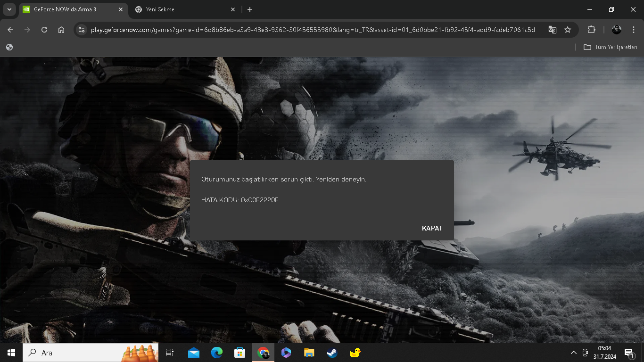644x362 pixels.
Task: Click the KAPAT button in the error dialog
Action: pos(432,228)
